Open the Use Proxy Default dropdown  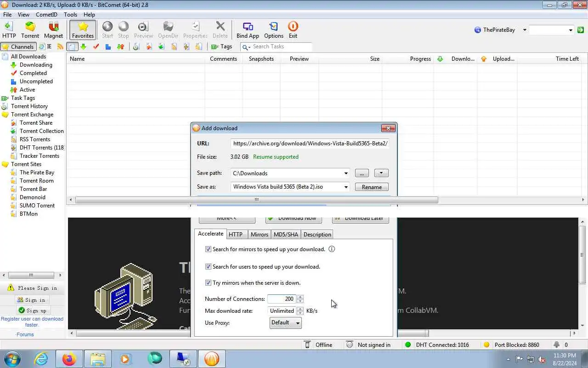coord(286,322)
